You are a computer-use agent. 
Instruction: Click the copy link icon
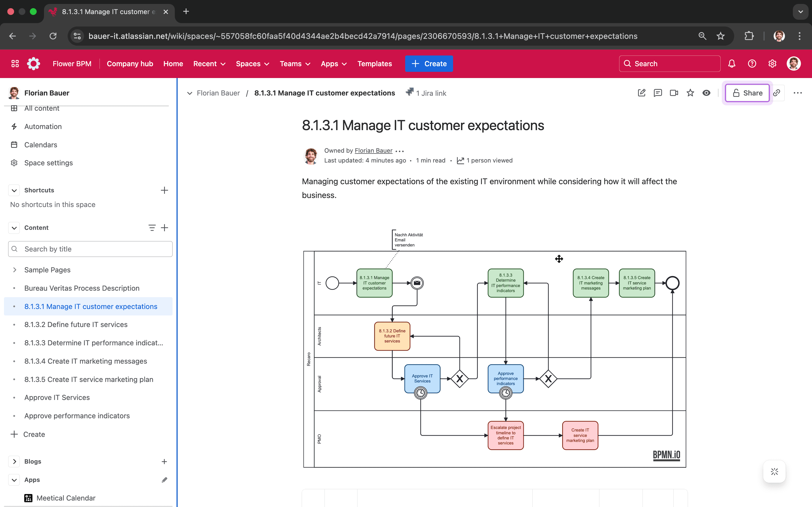pos(778,92)
